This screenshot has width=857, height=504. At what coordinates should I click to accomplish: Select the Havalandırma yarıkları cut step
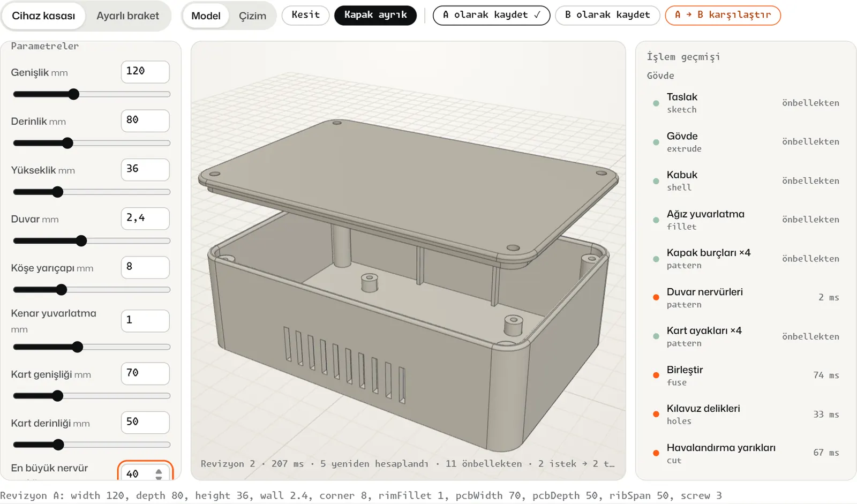click(x=746, y=453)
